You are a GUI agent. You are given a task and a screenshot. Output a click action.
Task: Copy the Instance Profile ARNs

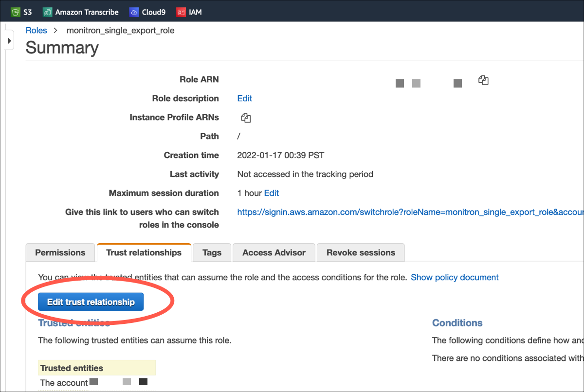pyautogui.click(x=246, y=117)
